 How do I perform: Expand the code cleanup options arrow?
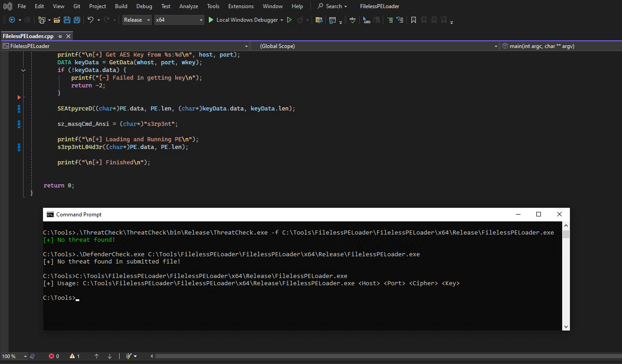click(x=135, y=356)
